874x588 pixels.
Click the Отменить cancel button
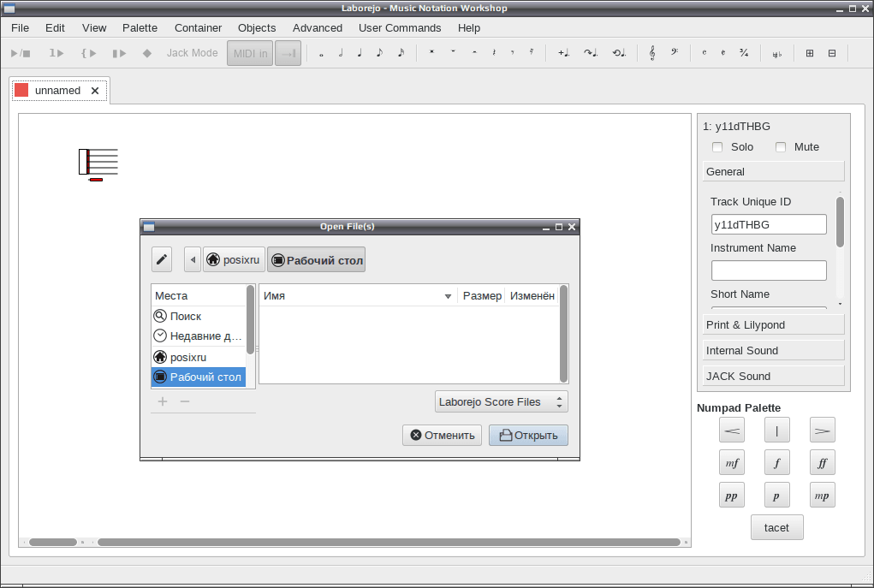pos(442,436)
